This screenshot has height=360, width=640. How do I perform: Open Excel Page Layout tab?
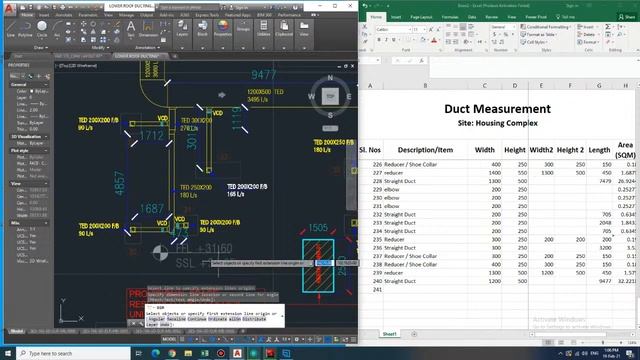[421, 17]
